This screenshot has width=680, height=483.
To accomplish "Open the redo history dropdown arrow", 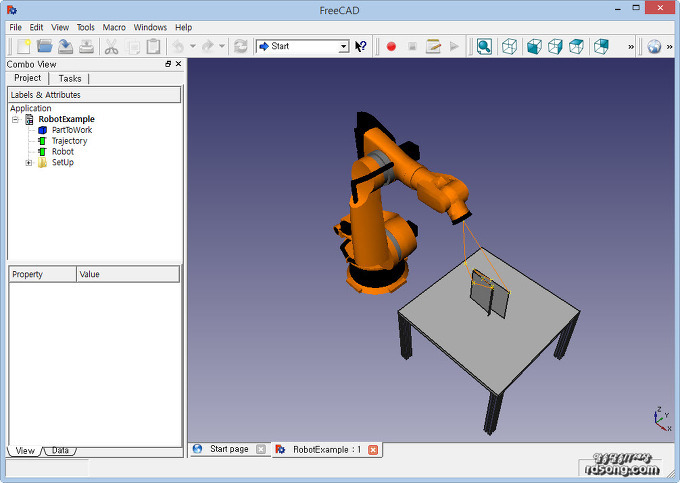I will 222,46.
